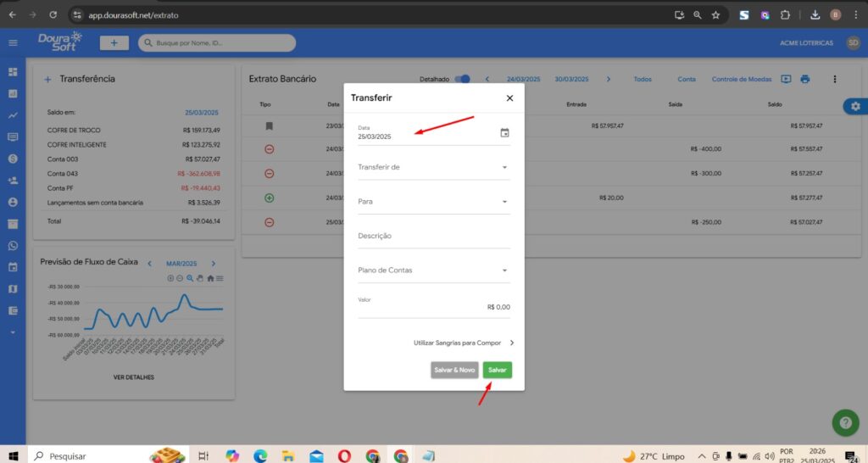Close the Transferir dialog
Image resolution: width=868 pixels, height=463 pixels.
pos(509,98)
